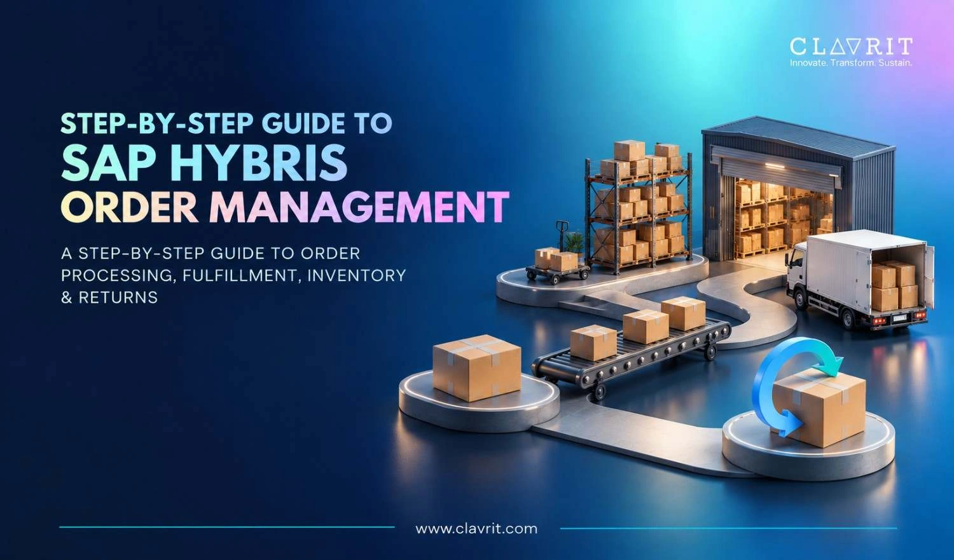Click the subtitle line ending "GUIDE TO ORDER"
Image resolution: width=954 pixels, height=560 pixels.
pyautogui.click(x=211, y=253)
